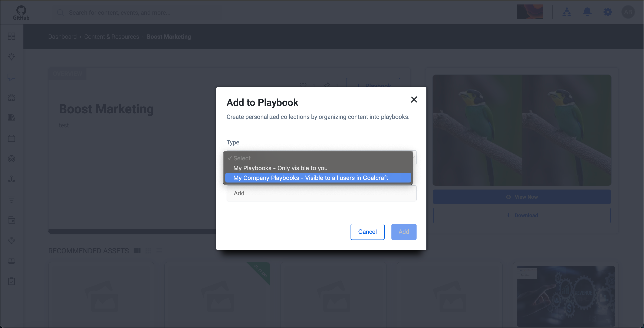
Task: Open the wallet sidebar icon
Action: tap(11, 220)
